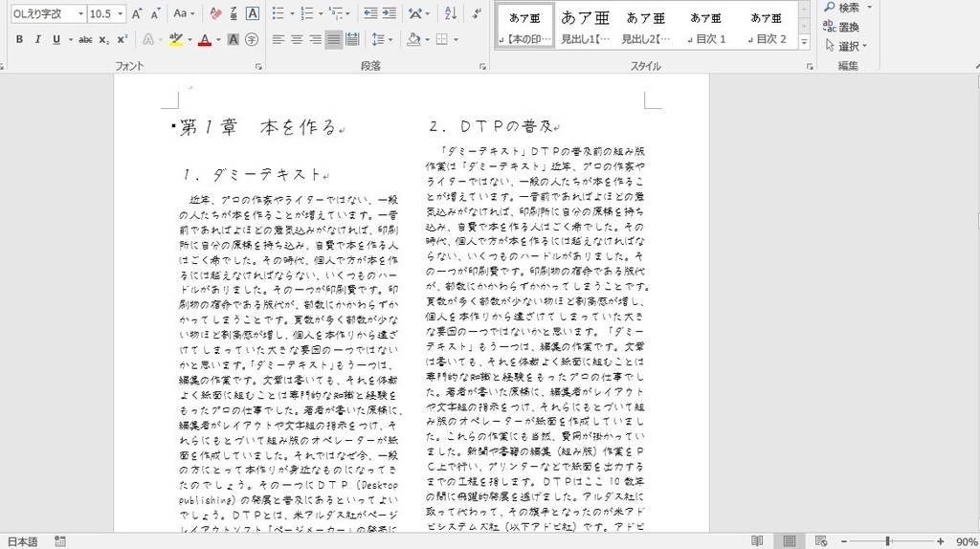Apply numbered list
This screenshot has height=549, width=980.
(307, 13)
